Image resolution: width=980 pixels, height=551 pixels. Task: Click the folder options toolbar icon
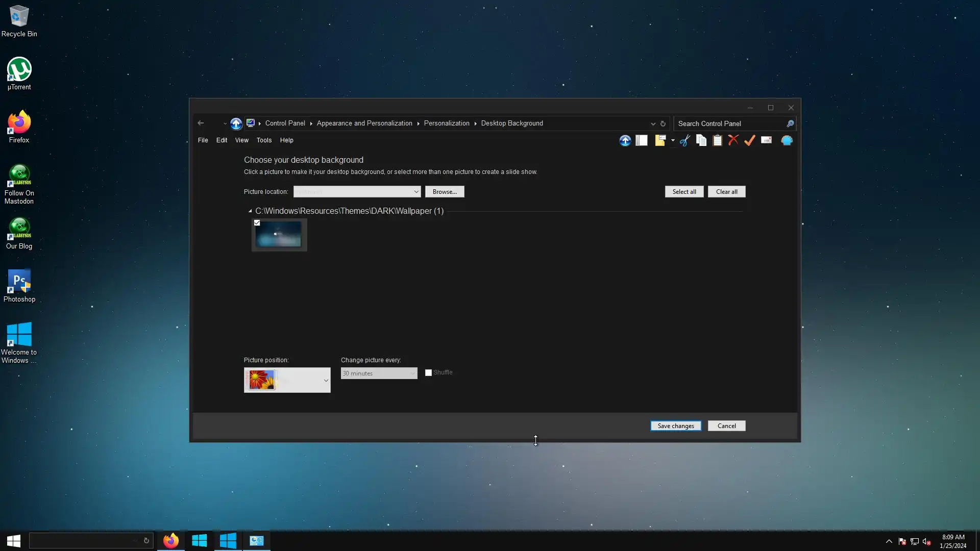click(660, 140)
